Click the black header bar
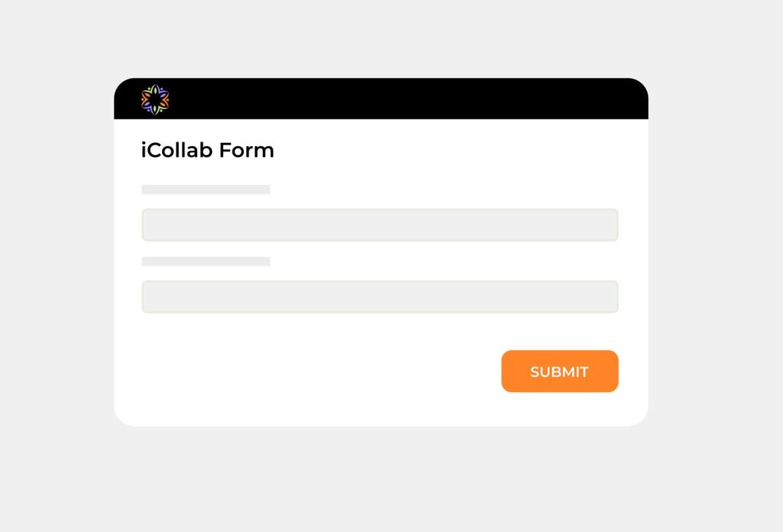 click(381, 99)
